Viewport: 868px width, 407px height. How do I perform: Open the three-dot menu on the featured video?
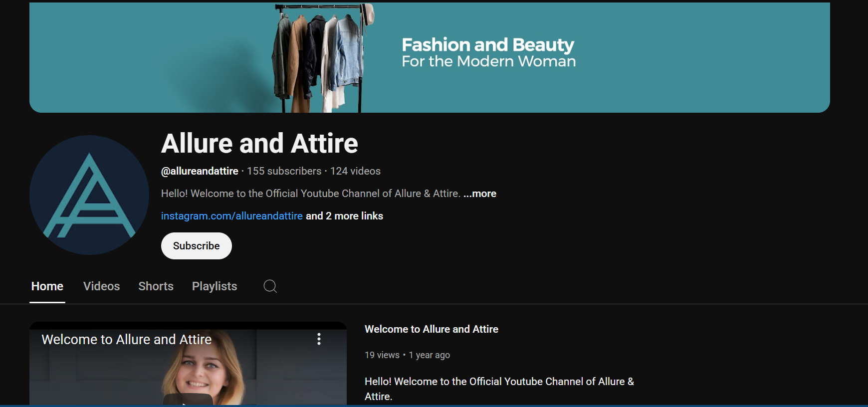tap(319, 339)
